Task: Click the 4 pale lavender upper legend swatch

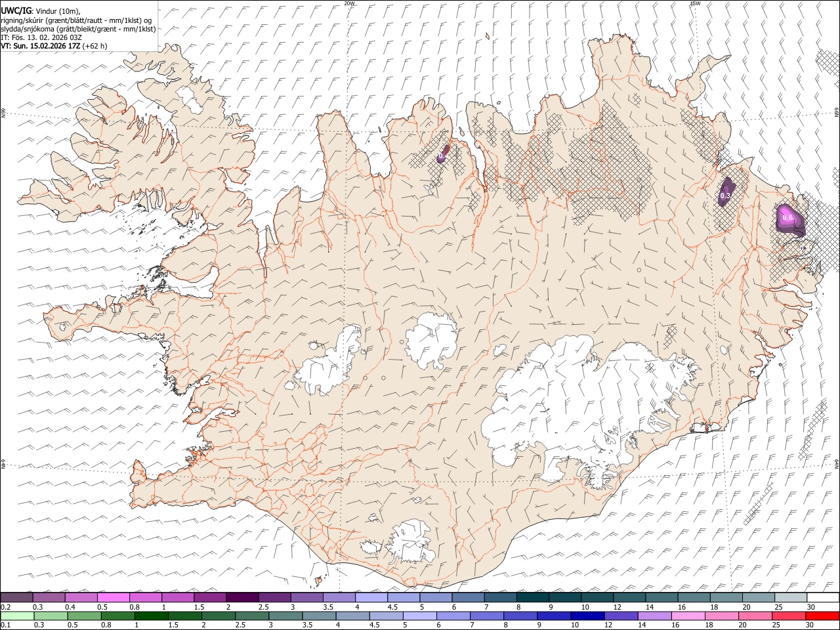Action: tap(371, 598)
